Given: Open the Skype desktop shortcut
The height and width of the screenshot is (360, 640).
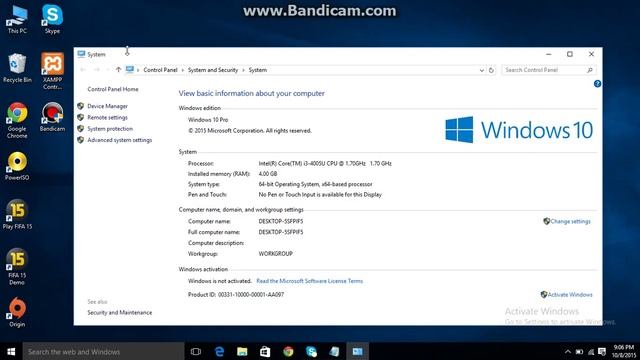Looking at the screenshot, I should point(52,19).
